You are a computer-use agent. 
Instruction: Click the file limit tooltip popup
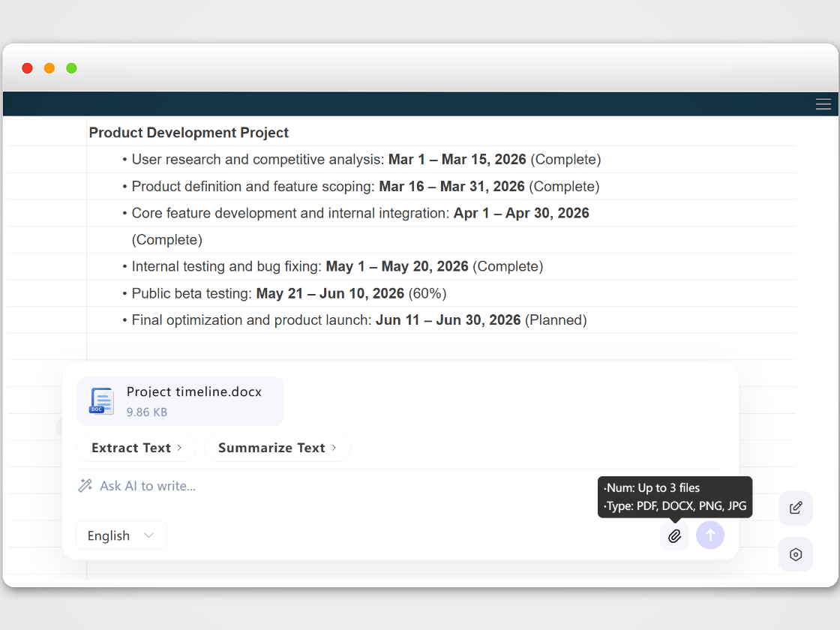673,496
